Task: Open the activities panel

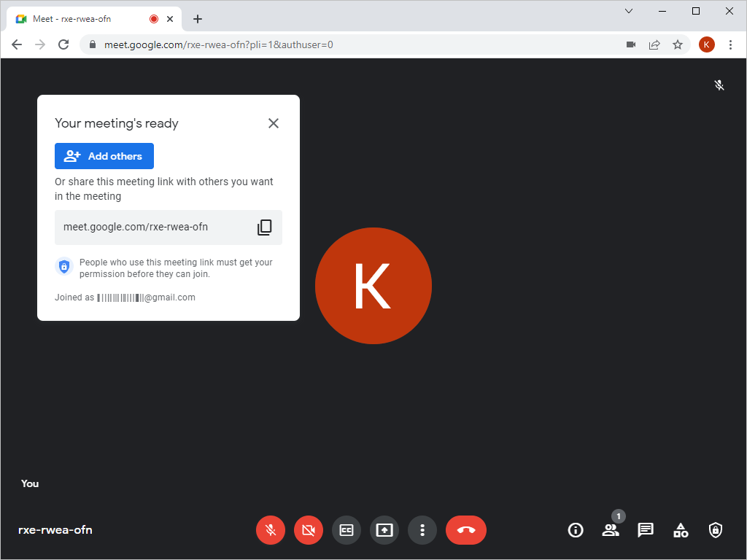Action: click(680, 530)
